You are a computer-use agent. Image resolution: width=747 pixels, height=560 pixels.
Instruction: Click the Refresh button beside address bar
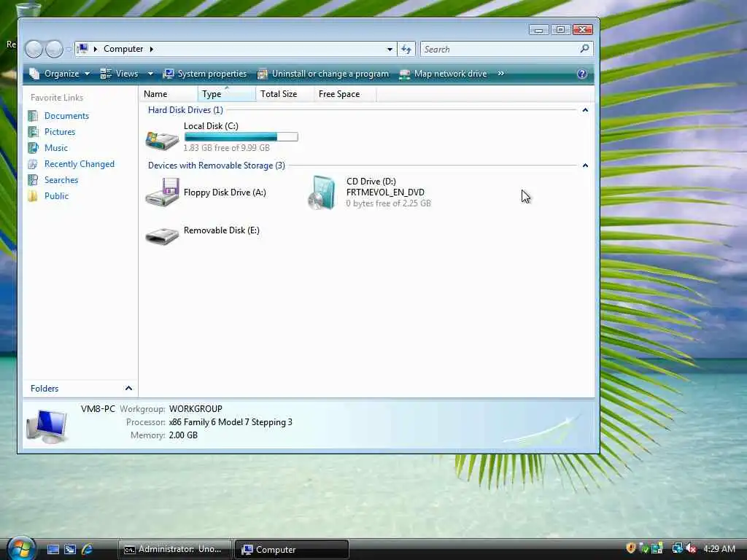pos(406,49)
